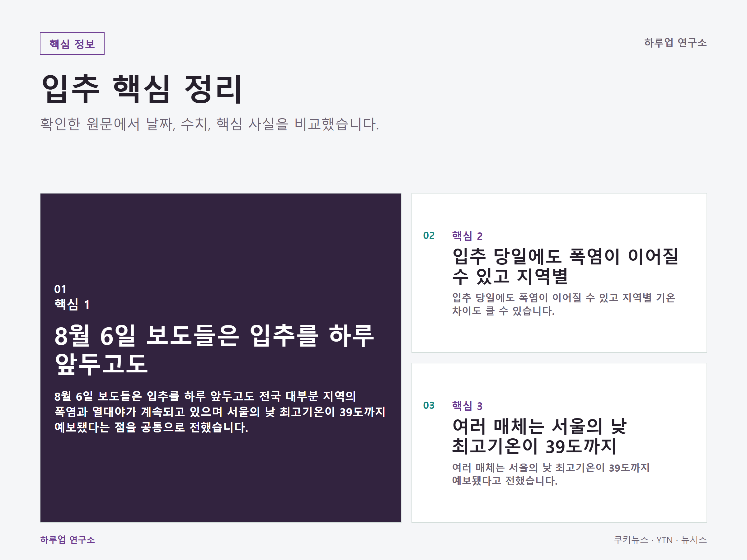
Task: Click the source credits 쿠키뉴스 · YTN · 뉴시스
Action: 660,540
